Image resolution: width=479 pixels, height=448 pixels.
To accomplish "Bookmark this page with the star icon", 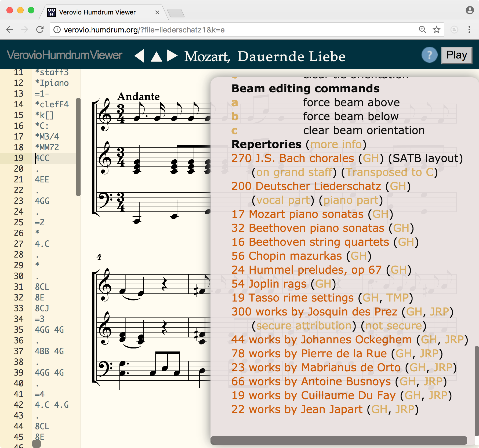I will pyautogui.click(x=437, y=30).
